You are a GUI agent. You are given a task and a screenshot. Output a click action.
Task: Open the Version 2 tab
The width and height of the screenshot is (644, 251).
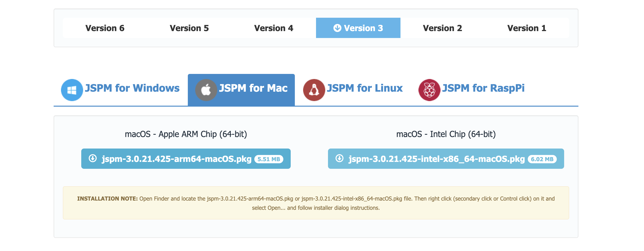[x=442, y=28]
